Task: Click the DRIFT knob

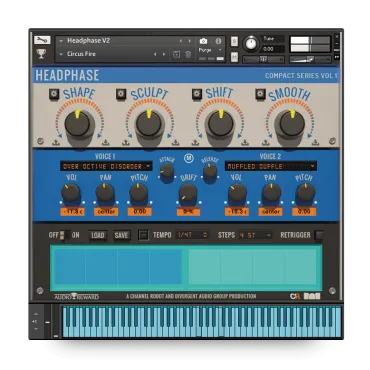Action: (188, 194)
